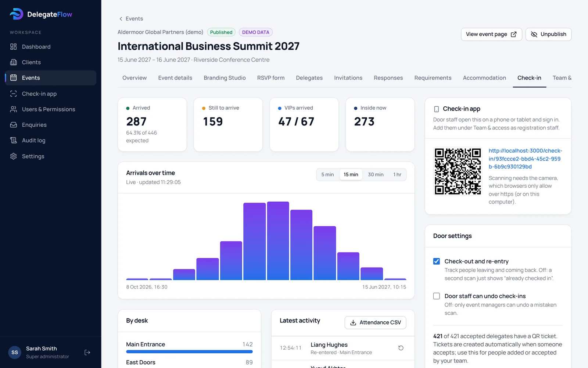Click the DEMO DATA badge
Screen dimensions: 588x368
tap(255, 32)
